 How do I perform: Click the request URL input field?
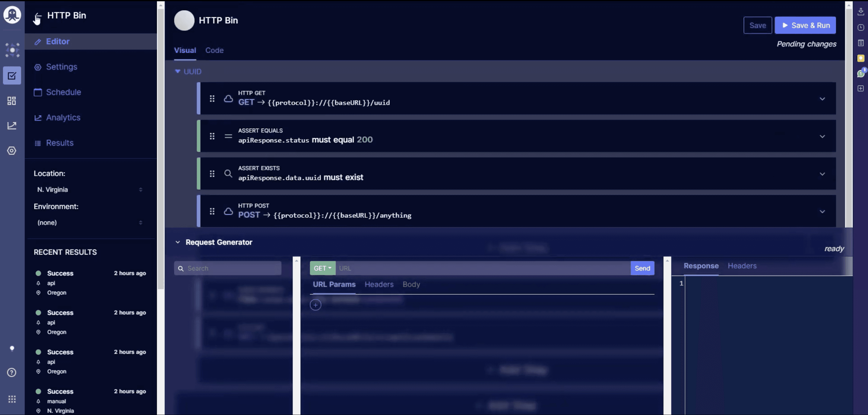483,268
